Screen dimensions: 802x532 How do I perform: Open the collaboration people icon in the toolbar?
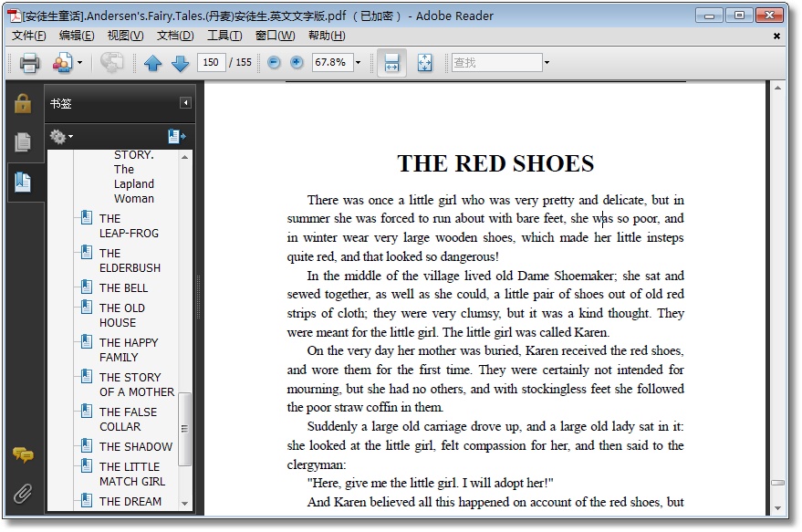click(x=62, y=63)
